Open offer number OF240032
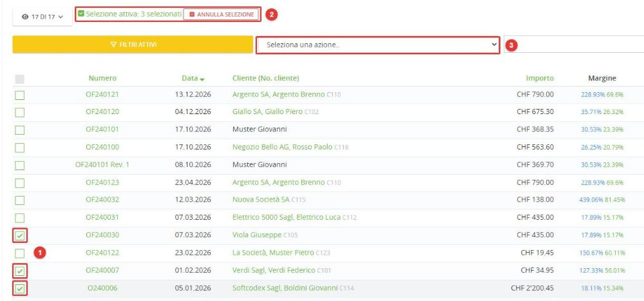Screen dimensions: 644x301 coord(102,199)
